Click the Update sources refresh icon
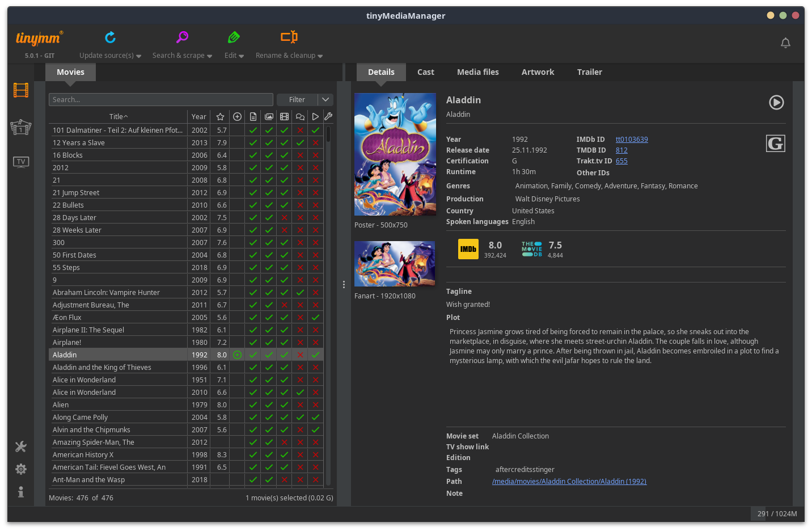The height and width of the screenshot is (531, 812). click(110, 37)
